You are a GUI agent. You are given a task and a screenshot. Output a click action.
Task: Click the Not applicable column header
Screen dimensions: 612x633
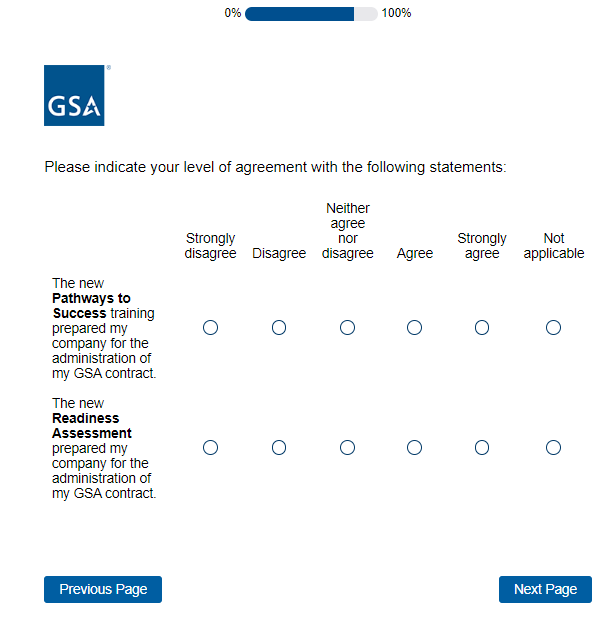tap(553, 246)
